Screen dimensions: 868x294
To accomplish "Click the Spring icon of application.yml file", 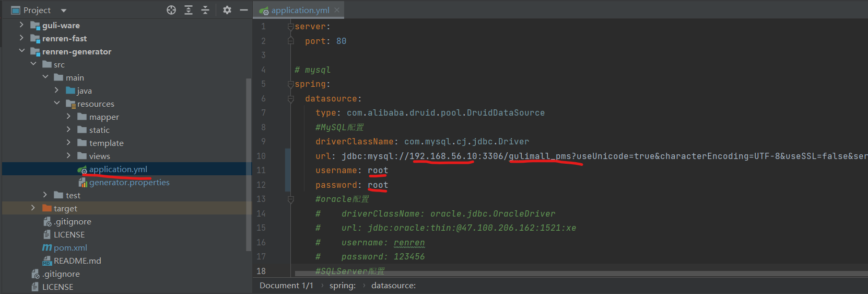I will point(82,169).
